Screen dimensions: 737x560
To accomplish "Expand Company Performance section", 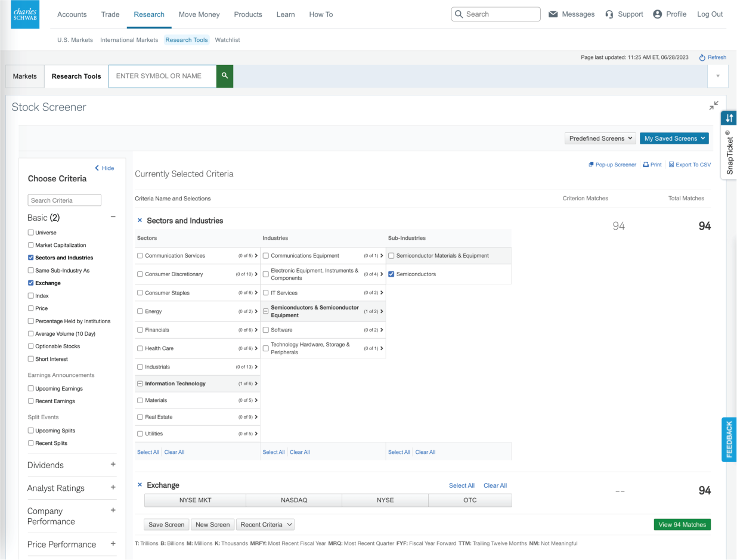I will coord(113,511).
